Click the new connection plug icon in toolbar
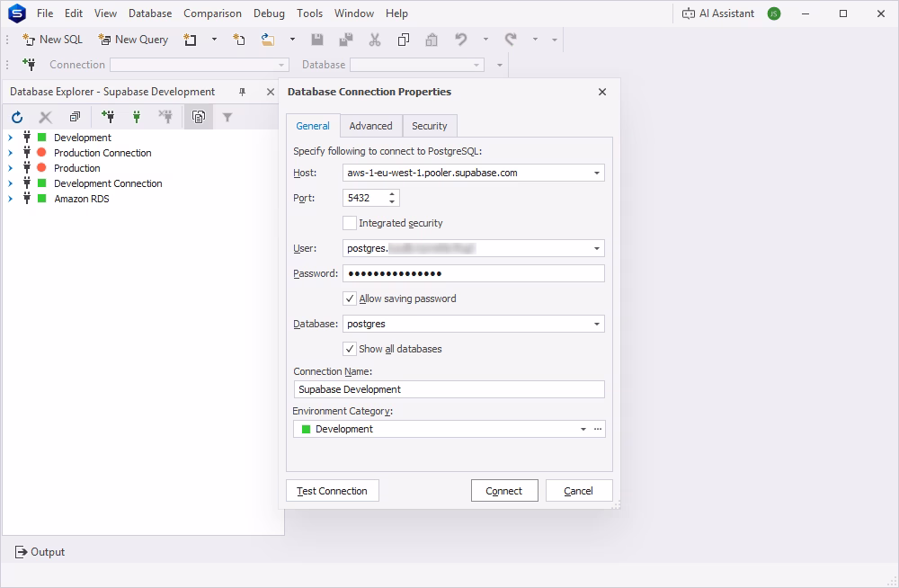The image size is (899, 588). pos(29,64)
